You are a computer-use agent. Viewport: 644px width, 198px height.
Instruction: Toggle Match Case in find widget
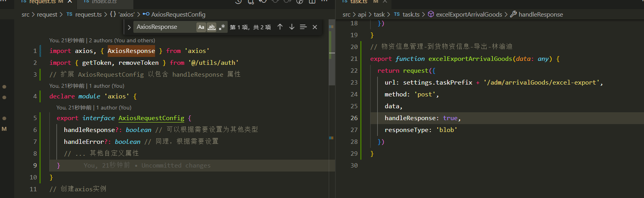tap(201, 27)
